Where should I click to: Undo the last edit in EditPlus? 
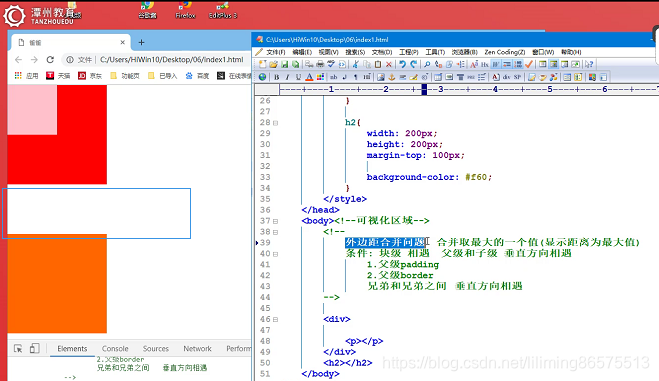[x=403, y=64]
